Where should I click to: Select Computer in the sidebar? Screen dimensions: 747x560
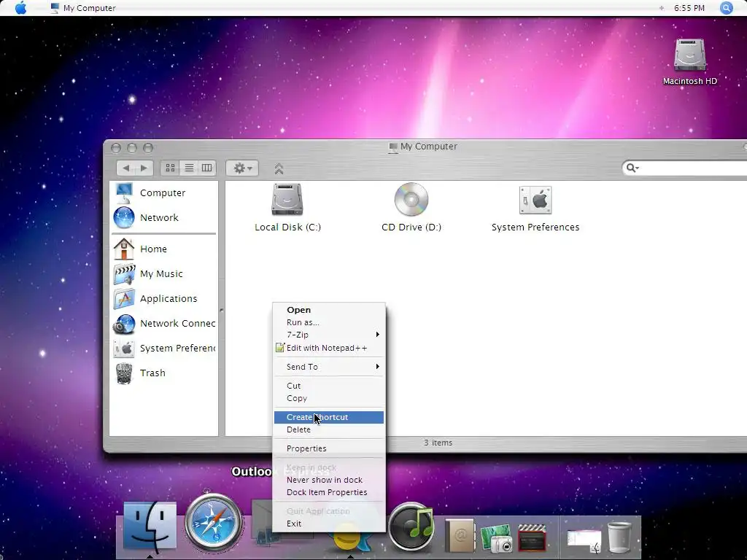click(x=162, y=192)
